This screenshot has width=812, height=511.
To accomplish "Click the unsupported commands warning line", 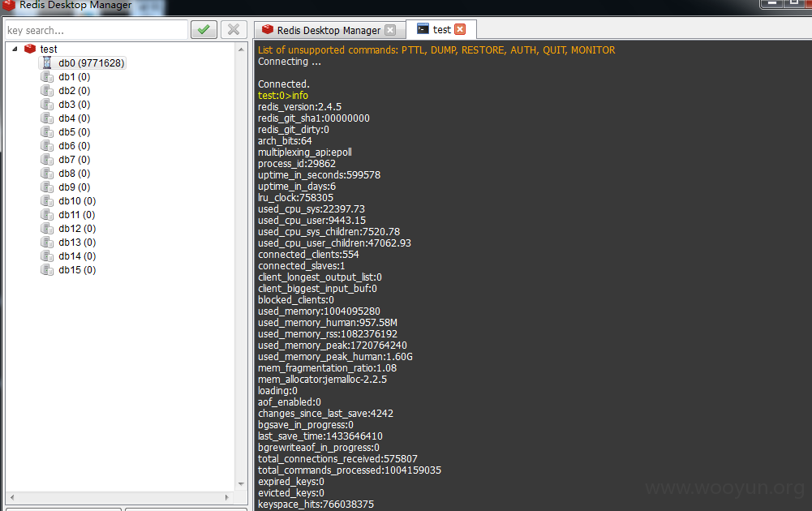I will coord(436,50).
